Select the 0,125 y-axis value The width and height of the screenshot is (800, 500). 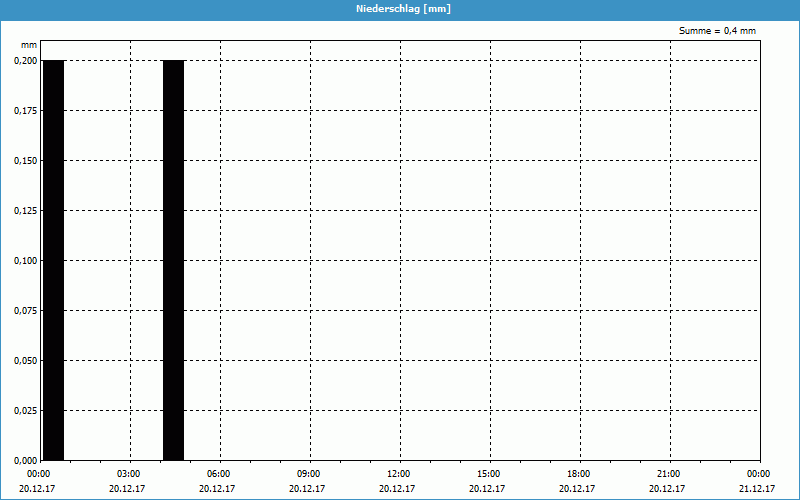pyautogui.click(x=26, y=211)
